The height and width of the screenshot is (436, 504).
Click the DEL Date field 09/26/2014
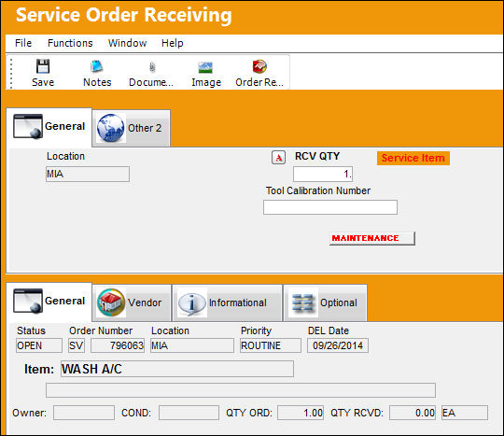coord(338,345)
